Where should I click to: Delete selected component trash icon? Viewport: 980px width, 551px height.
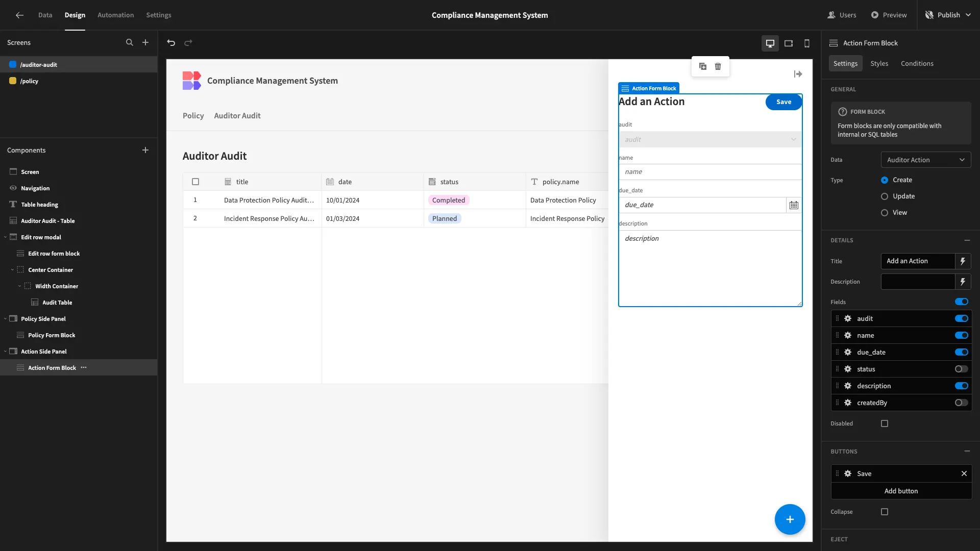tap(718, 66)
